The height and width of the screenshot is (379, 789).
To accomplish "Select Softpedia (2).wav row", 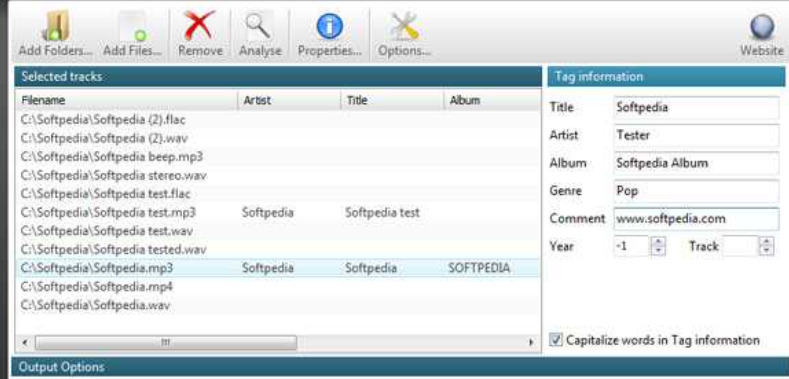I will [278, 138].
